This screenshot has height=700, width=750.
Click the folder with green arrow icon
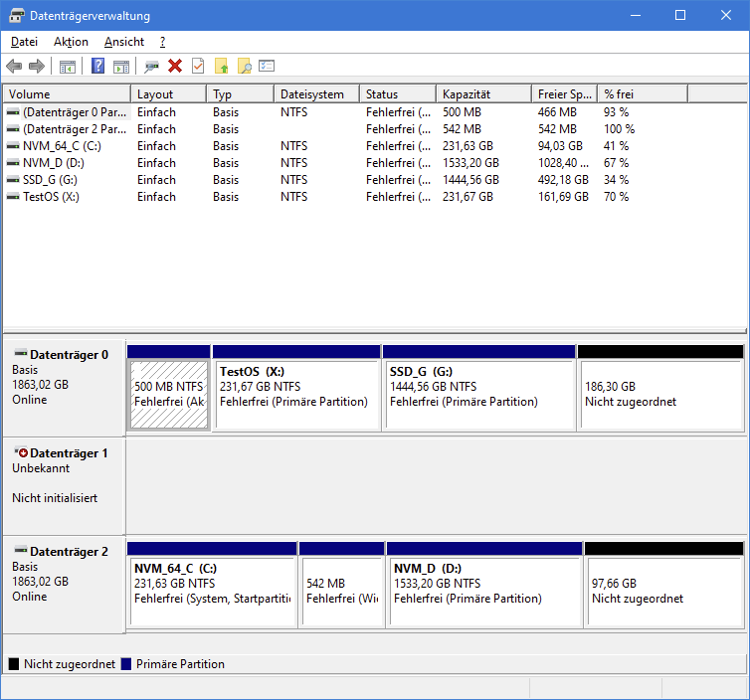coord(222,66)
